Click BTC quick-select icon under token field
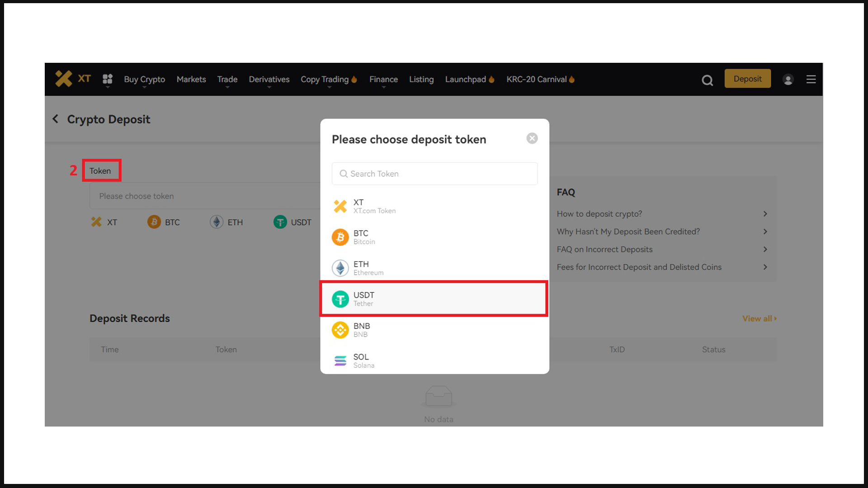The height and width of the screenshot is (488, 868). (x=154, y=222)
